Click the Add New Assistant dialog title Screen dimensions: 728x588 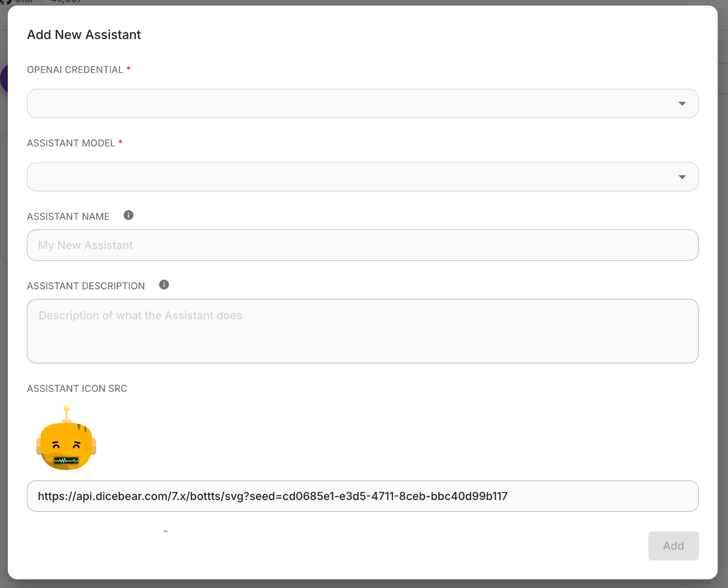click(84, 35)
